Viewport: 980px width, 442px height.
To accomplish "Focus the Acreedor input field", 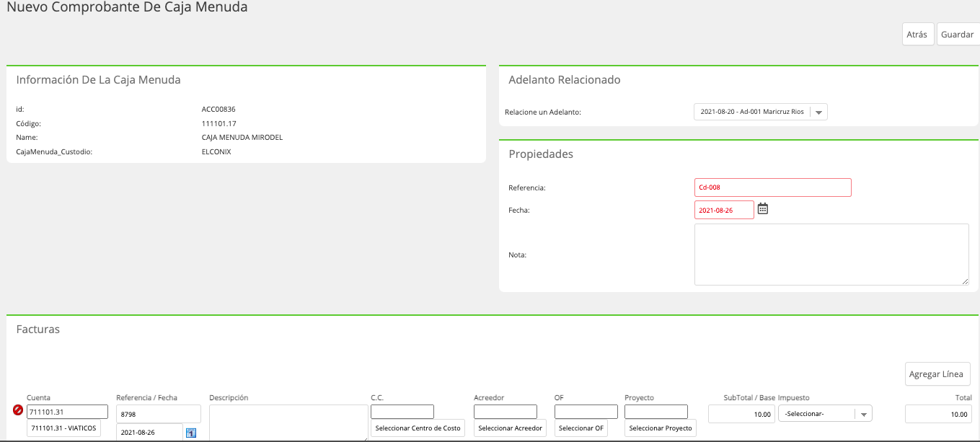I will (x=506, y=412).
